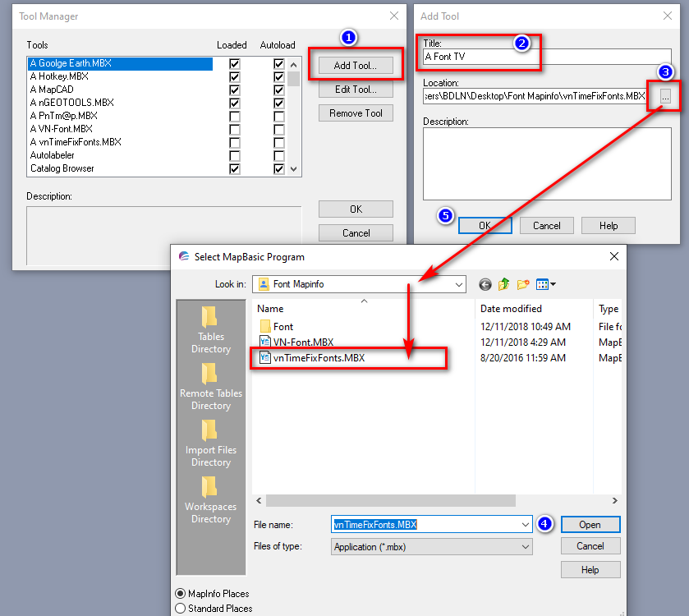Click OK in Tool Manager
This screenshot has width=689, height=616.
[356, 209]
